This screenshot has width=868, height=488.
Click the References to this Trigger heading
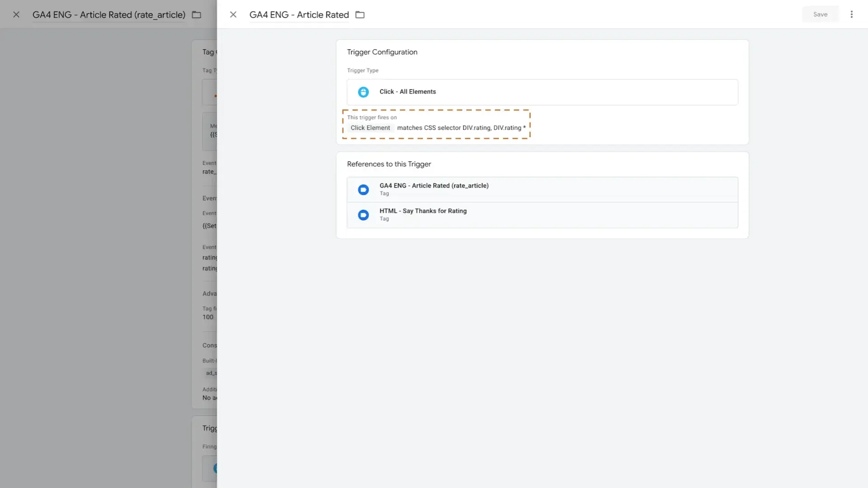389,164
